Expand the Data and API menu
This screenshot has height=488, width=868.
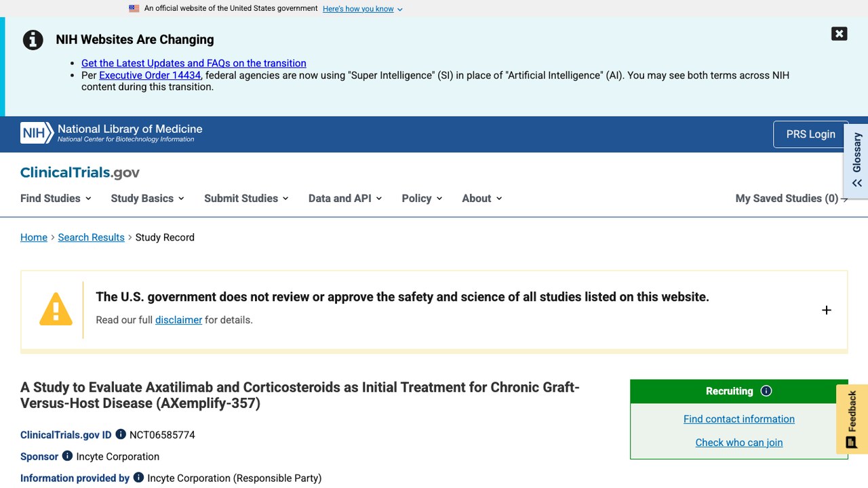pos(345,199)
